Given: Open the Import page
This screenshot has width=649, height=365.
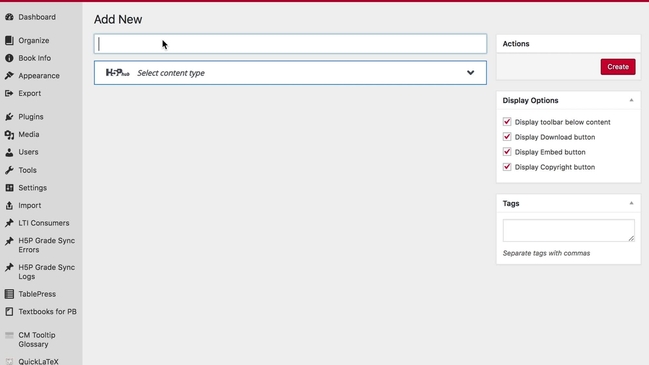Looking at the screenshot, I should click(x=29, y=205).
